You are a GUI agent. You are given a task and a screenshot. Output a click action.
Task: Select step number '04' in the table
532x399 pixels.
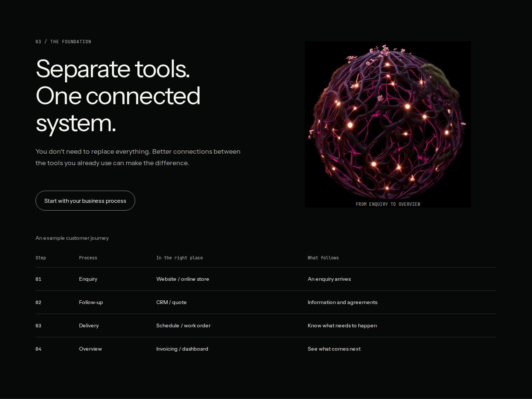pos(38,349)
